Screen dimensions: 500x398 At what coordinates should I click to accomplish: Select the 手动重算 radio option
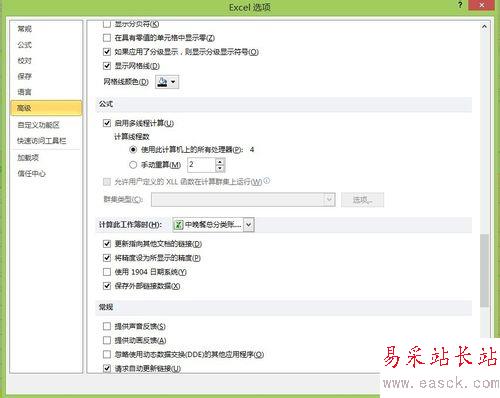[133, 165]
